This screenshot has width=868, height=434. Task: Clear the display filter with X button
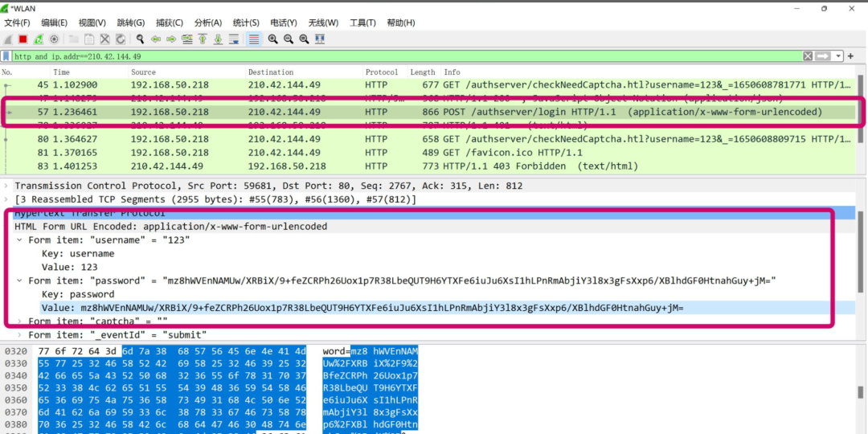click(x=808, y=56)
